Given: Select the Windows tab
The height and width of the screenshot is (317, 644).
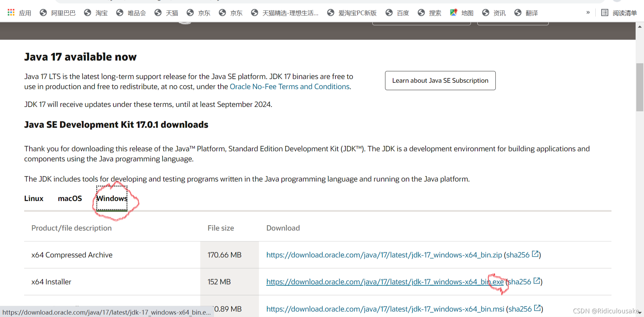Looking at the screenshot, I should (112, 198).
